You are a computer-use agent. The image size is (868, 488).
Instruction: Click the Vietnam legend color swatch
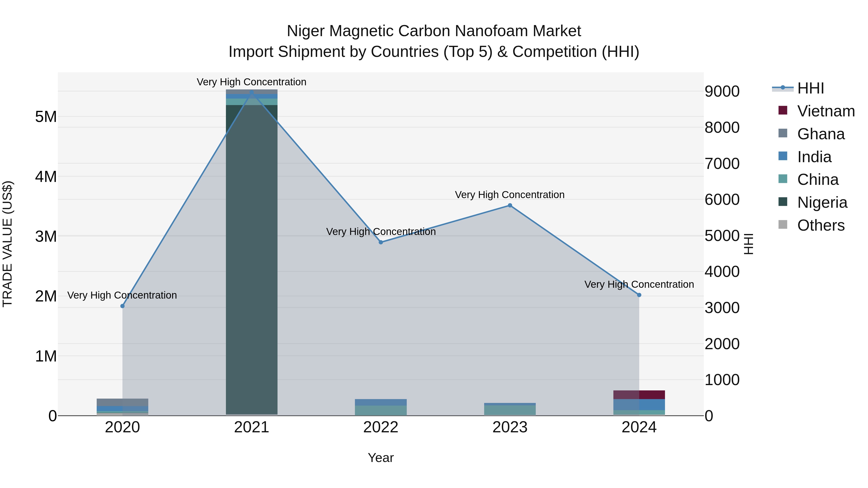[x=783, y=110]
